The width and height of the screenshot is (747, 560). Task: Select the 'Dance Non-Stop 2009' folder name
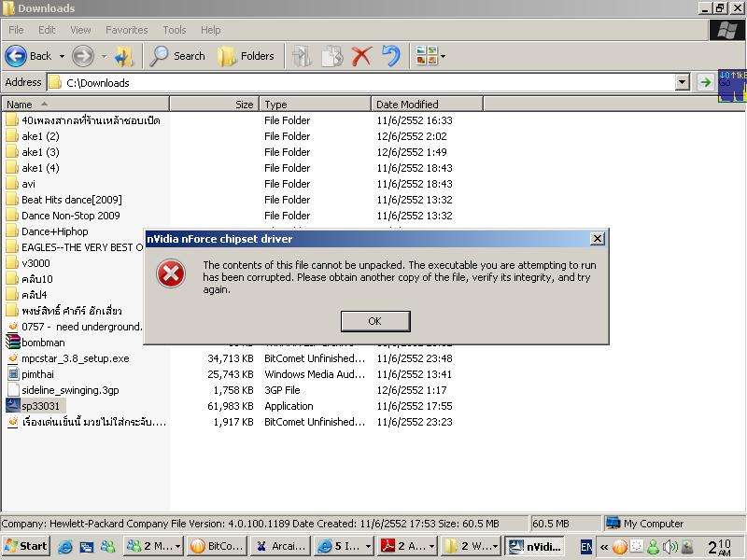[71, 216]
